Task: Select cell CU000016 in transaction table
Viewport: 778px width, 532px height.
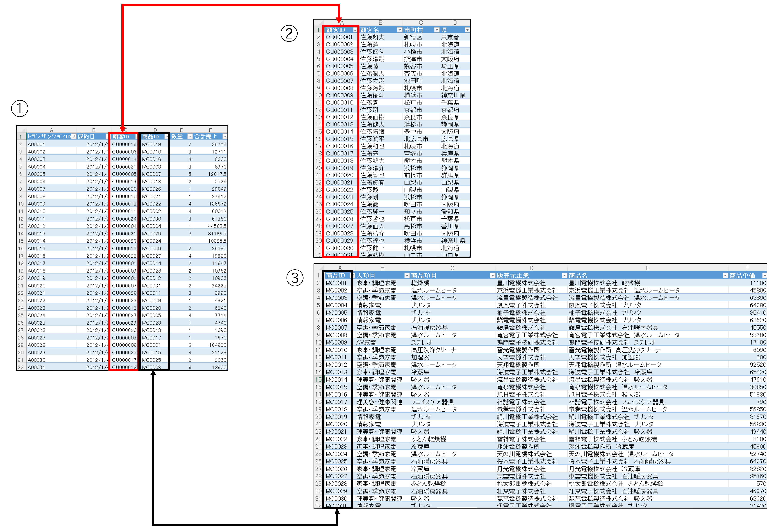Action: pos(124,145)
